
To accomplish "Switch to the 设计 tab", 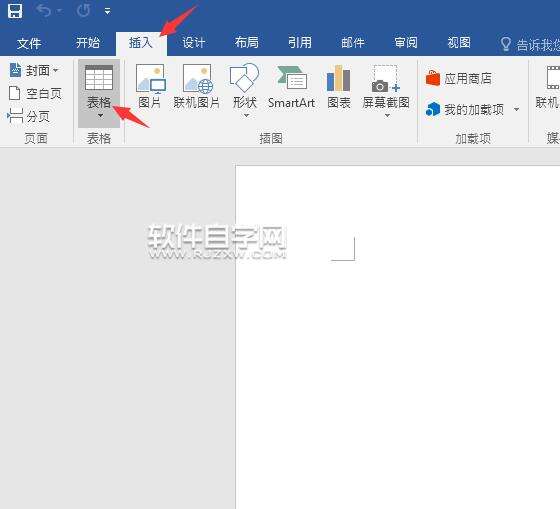I will (194, 43).
